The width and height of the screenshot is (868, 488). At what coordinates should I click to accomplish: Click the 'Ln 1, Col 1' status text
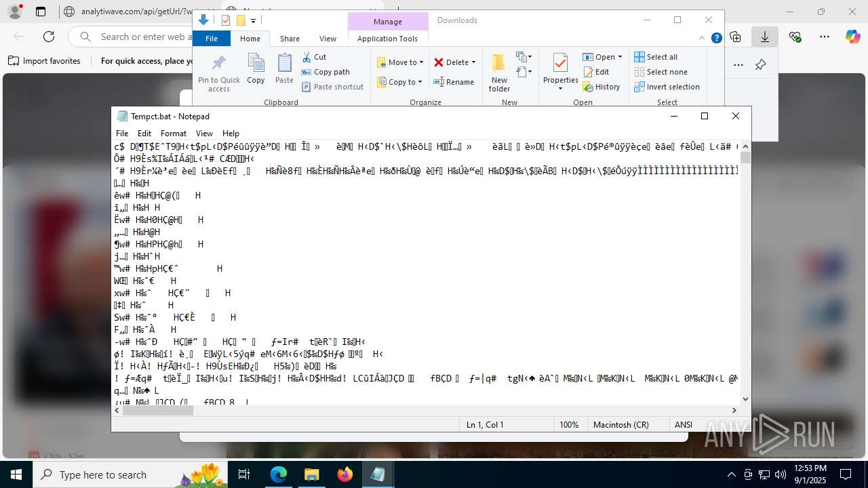pos(485,425)
